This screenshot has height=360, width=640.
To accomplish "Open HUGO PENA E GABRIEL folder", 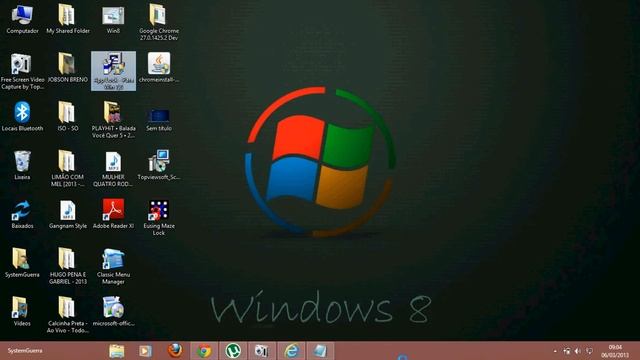I will pos(68,266).
